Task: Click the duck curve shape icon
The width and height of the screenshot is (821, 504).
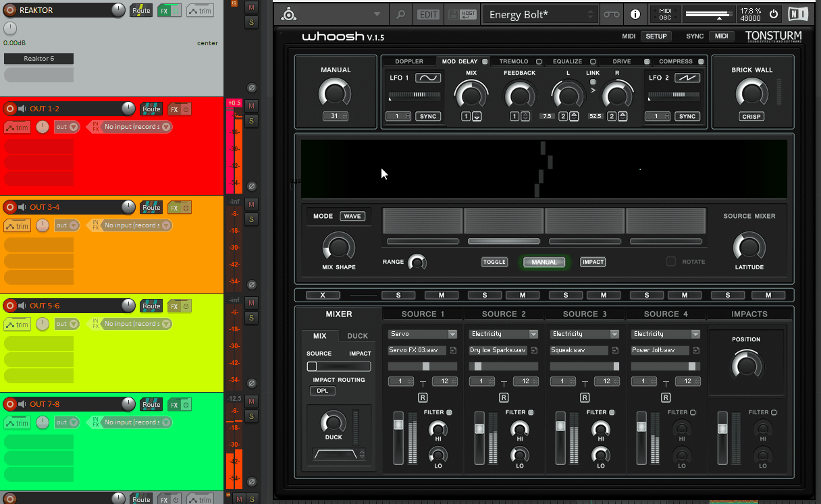Action: point(336,454)
